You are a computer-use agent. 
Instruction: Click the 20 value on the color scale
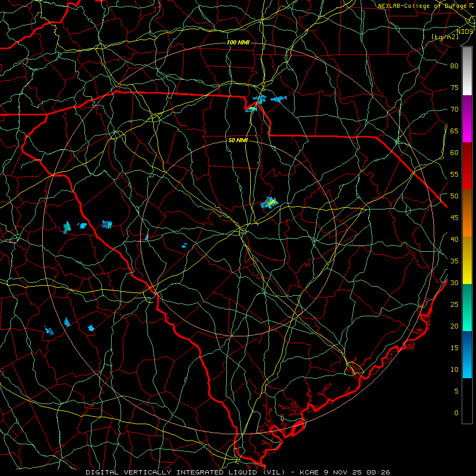[x=454, y=326]
